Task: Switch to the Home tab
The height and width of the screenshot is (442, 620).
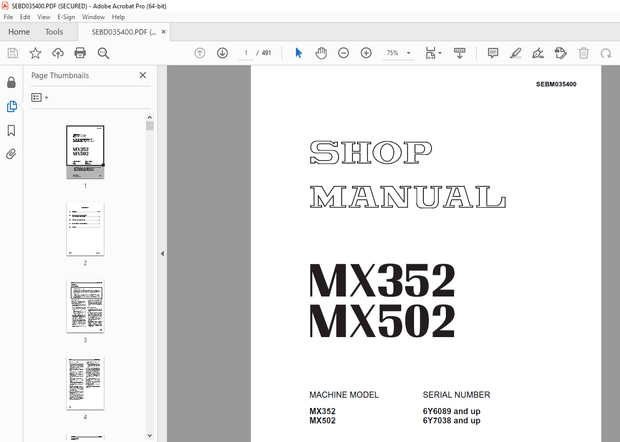Action: coord(19,32)
